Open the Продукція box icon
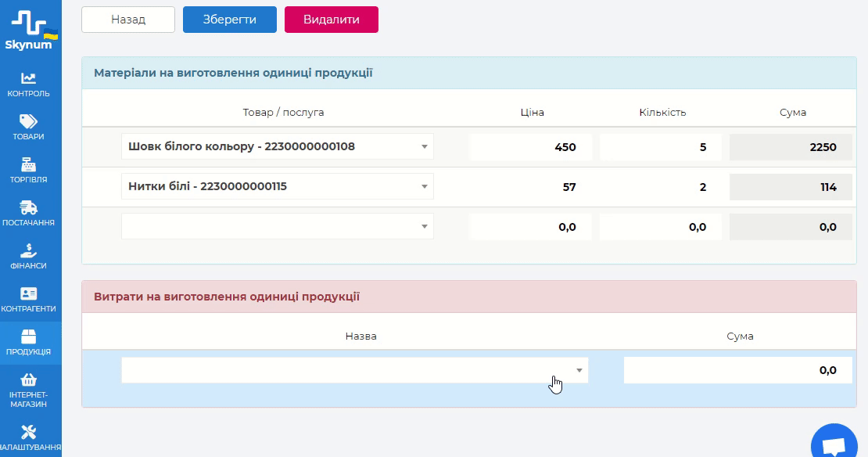The width and height of the screenshot is (868, 457). tap(28, 336)
